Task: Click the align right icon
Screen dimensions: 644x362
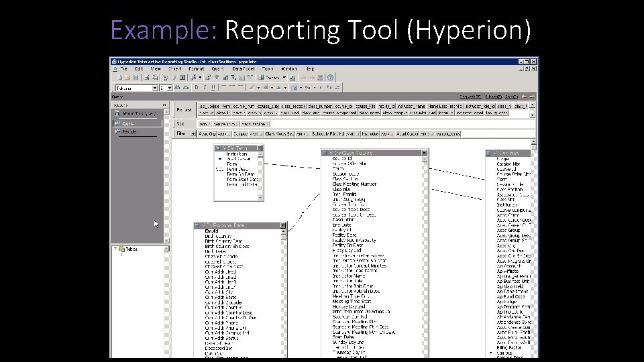Action: point(241,86)
